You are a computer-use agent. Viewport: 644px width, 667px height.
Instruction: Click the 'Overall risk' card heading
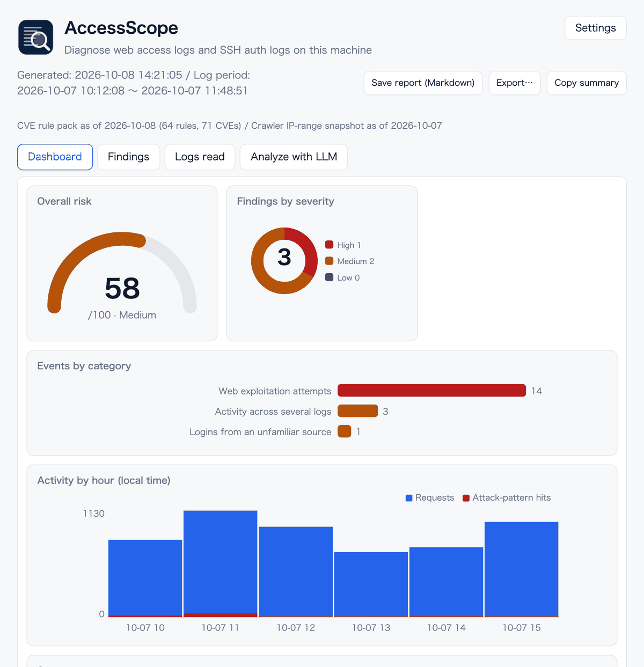coord(64,201)
